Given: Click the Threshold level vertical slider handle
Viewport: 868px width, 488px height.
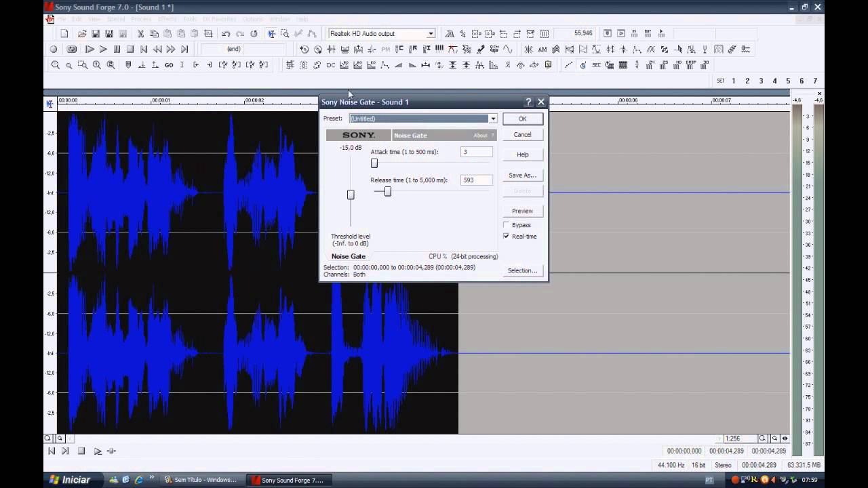Looking at the screenshot, I should click(x=351, y=195).
